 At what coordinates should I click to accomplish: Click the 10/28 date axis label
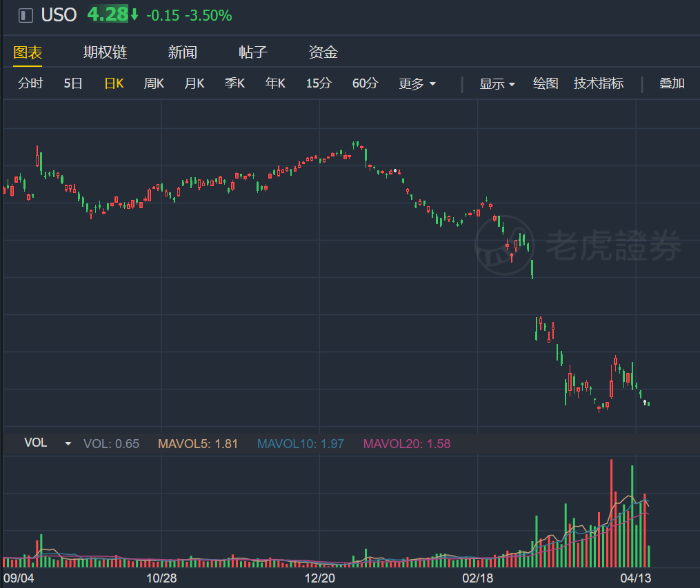161,578
